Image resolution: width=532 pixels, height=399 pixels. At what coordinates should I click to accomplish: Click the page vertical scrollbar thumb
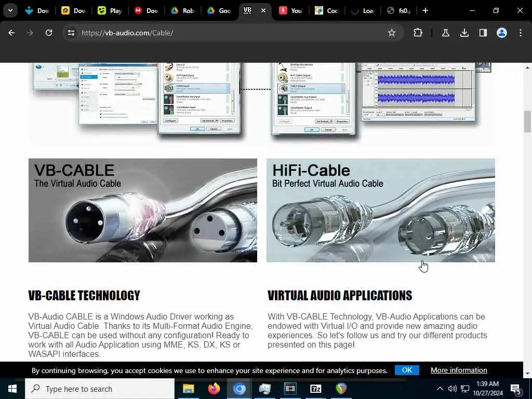[527, 122]
